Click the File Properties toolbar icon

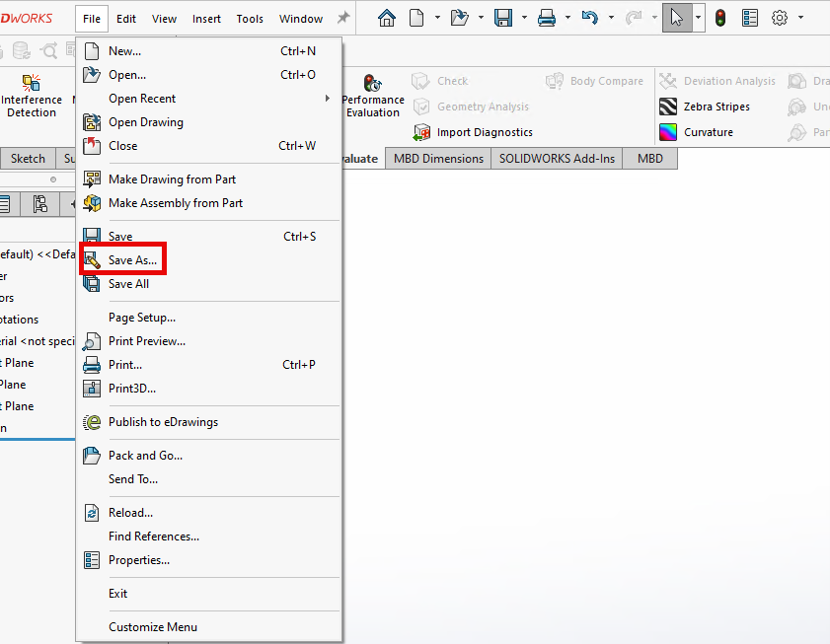tap(749, 18)
